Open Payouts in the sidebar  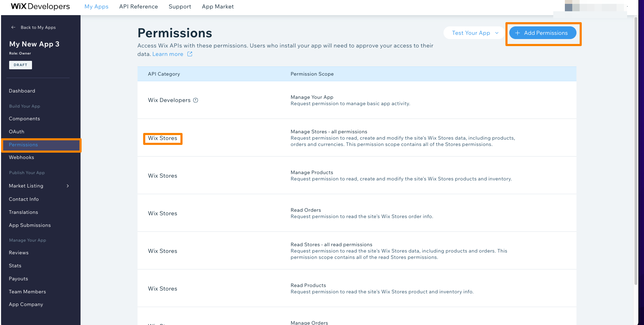(x=18, y=279)
